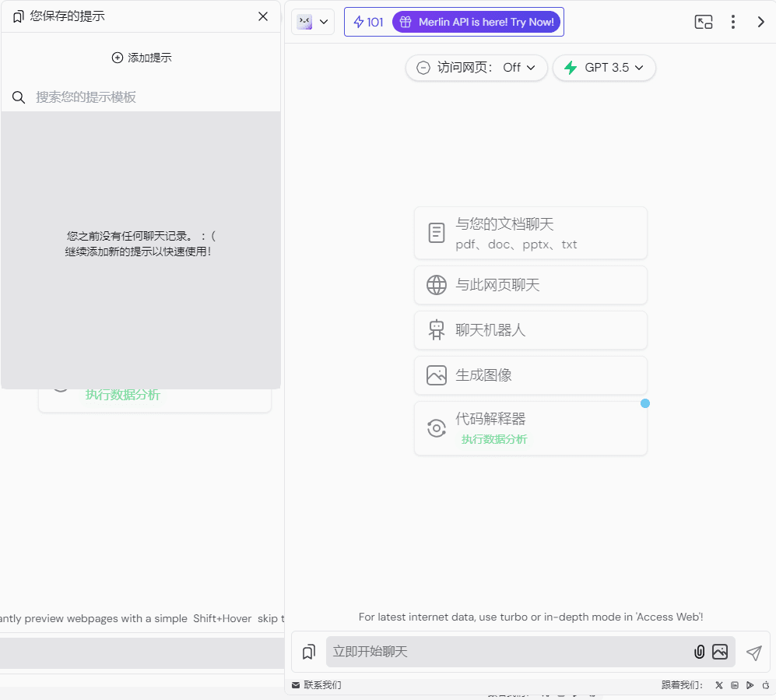This screenshot has height=700, width=776.
Task: Open the Apple App Store follow icon
Action: 766,685
